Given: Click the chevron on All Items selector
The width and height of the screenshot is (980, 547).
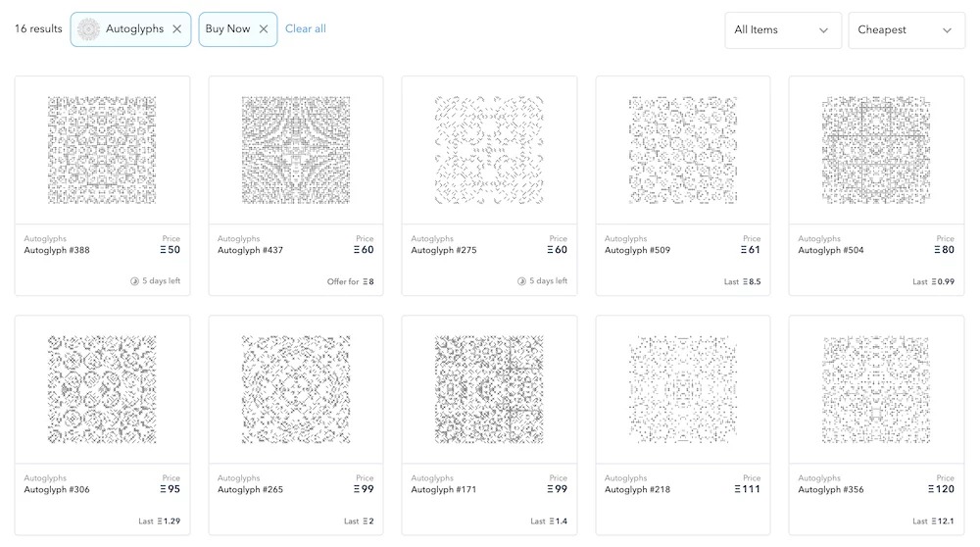Looking at the screenshot, I should coord(823,30).
